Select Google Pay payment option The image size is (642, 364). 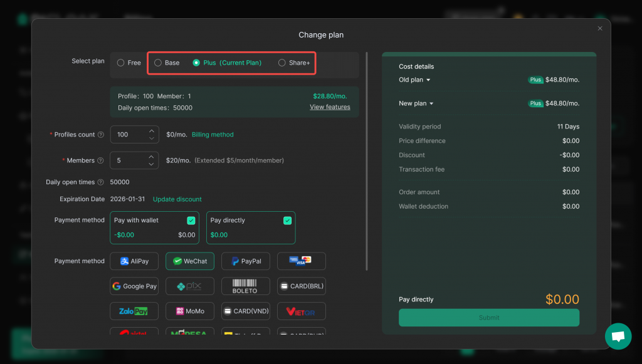pyautogui.click(x=134, y=286)
